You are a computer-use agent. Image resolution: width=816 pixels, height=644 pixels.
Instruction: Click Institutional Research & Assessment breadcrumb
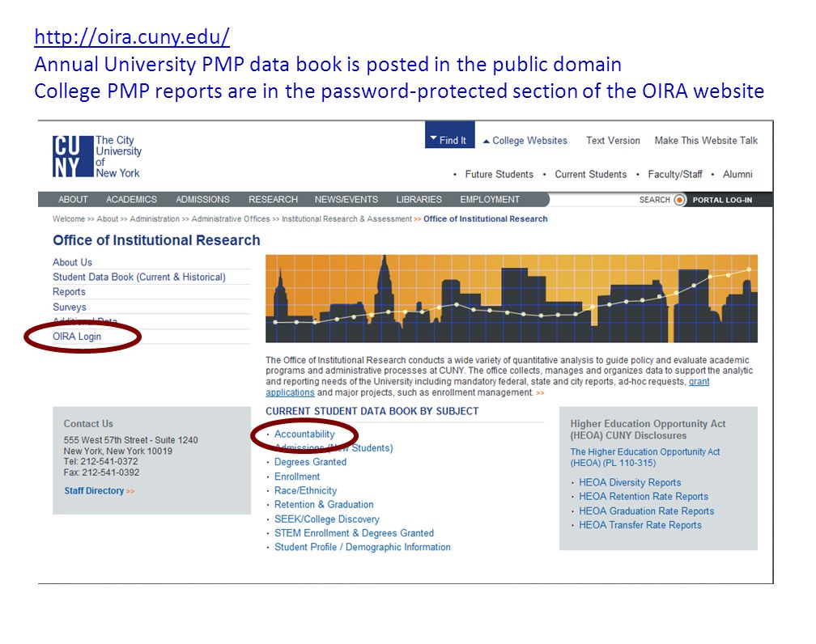click(x=346, y=219)
